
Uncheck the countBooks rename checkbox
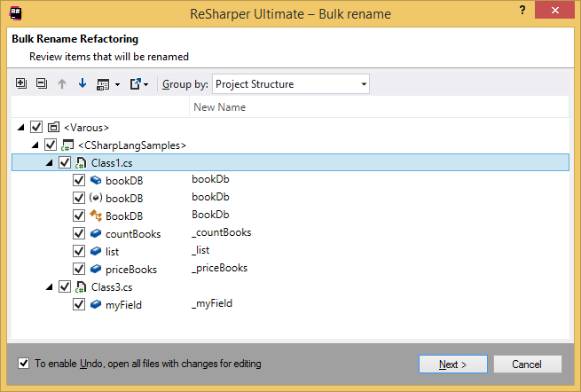tap(78, 234)
